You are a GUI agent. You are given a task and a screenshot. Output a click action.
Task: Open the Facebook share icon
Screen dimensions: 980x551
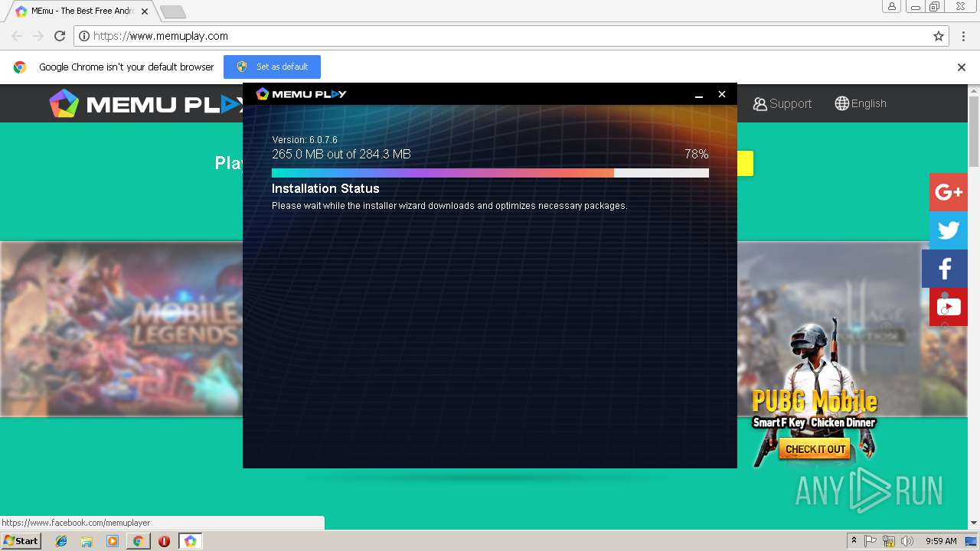click(x=945, y=269)
